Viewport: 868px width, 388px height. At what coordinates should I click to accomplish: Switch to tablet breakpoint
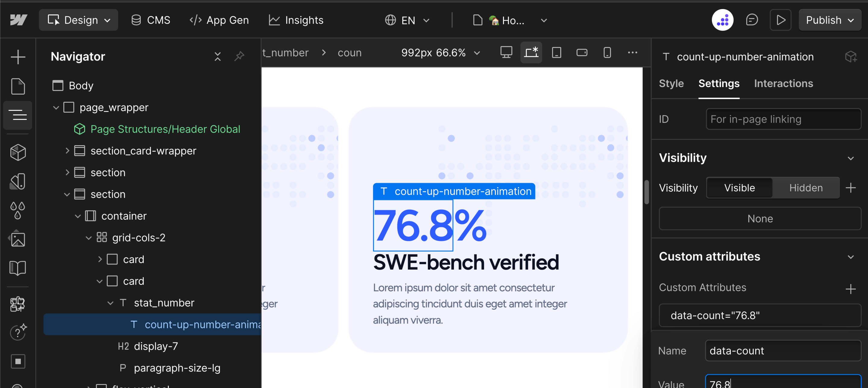pos(556,52)
